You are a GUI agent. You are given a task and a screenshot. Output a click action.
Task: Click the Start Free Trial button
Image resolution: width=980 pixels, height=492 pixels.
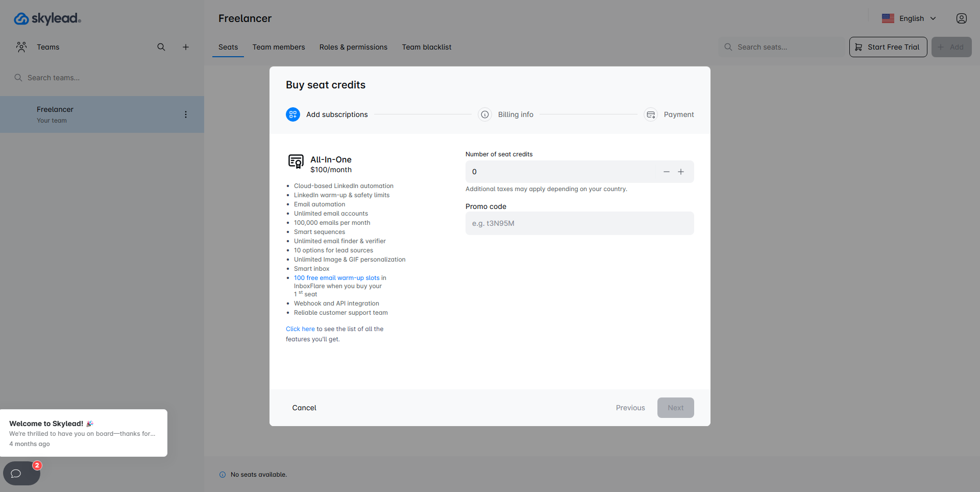coord(888,47)
